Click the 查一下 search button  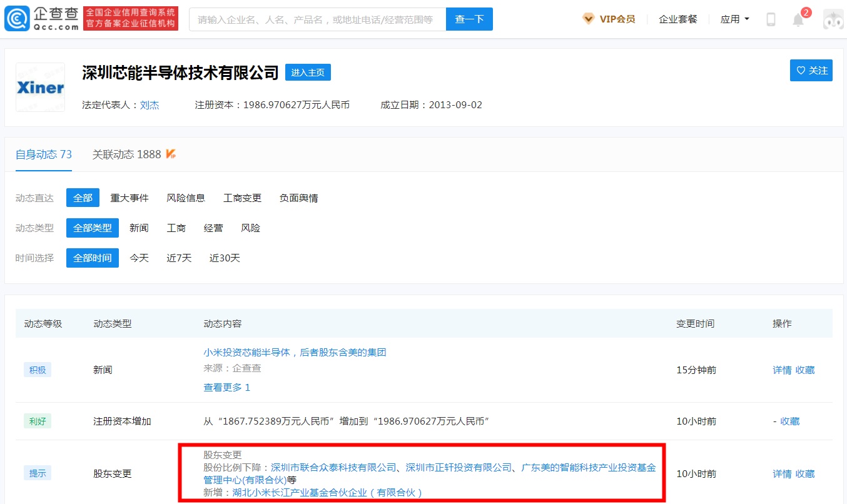coord(469,19)
